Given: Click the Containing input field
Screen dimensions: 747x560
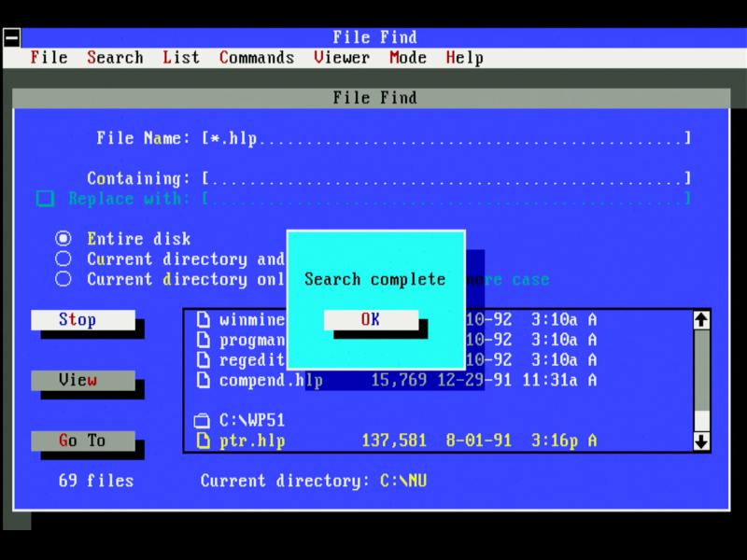Looking at the screenshot, I should pyautogui.click(x=446, y=178).
